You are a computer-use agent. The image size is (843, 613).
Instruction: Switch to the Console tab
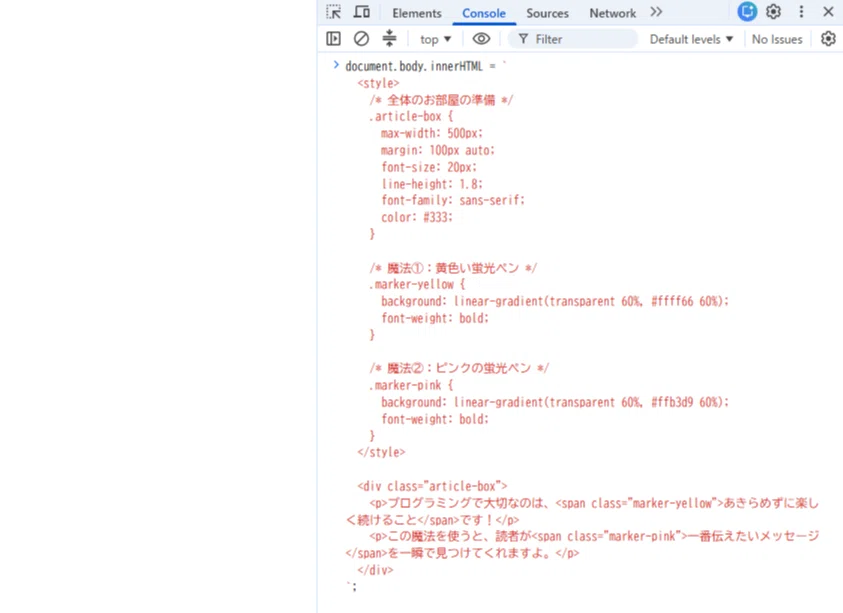pyautogui.click(x=484, y=13)
